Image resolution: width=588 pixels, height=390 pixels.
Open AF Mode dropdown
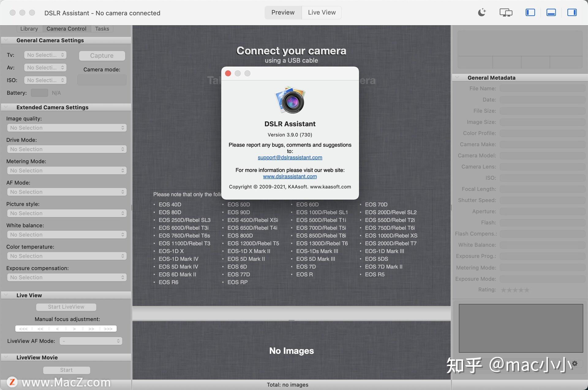(x=67, y=192)
